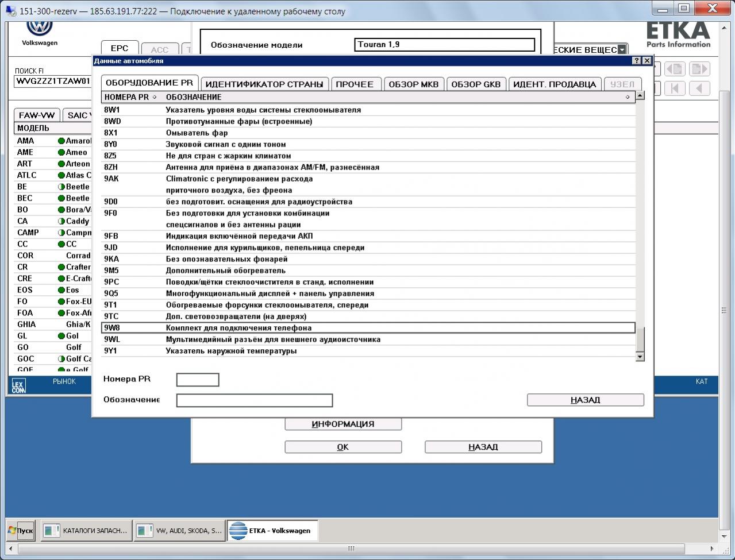Select row 8WD Противотуманные фары
Screen dimensions: 735x560
(368, 121)
